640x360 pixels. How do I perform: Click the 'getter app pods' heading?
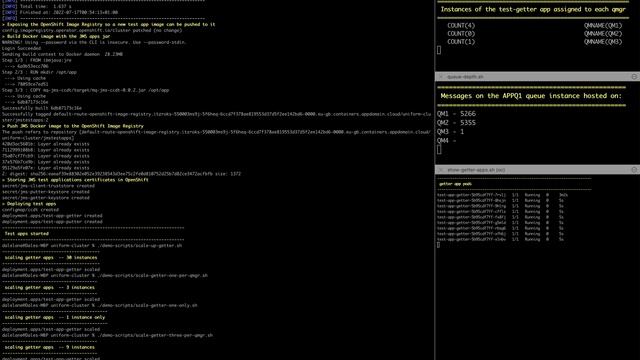[x=456, y=184]
